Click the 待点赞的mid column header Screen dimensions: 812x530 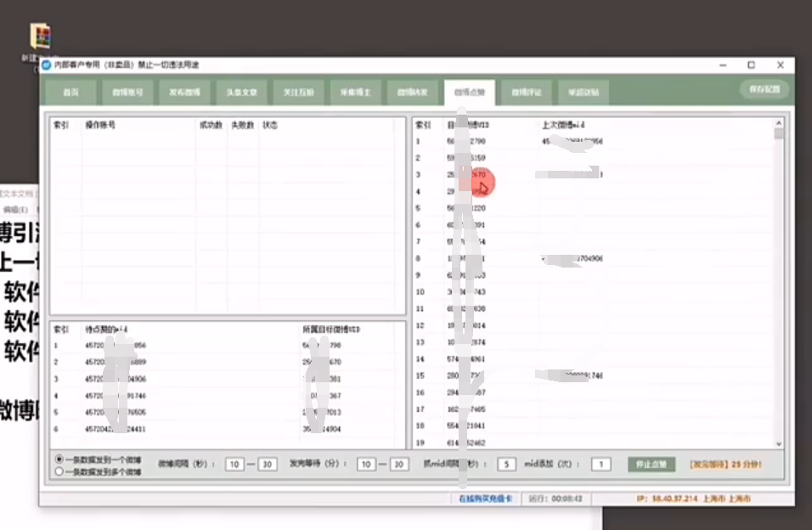pyautogui.click(x=107, y=330)
